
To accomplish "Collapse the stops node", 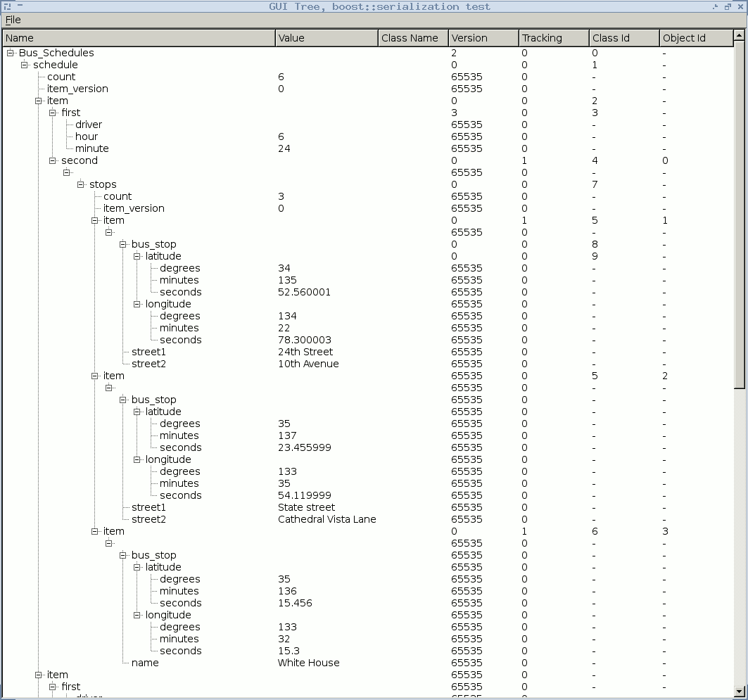I will coord(81,184).
